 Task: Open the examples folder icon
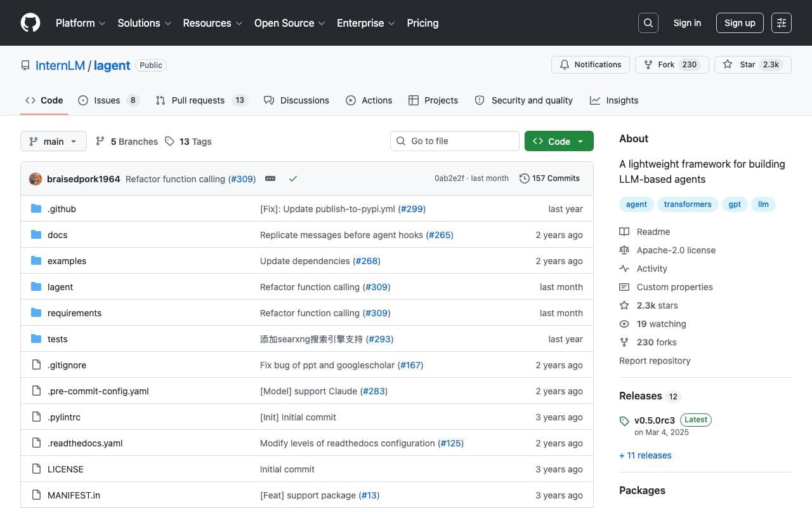[36, 261]
